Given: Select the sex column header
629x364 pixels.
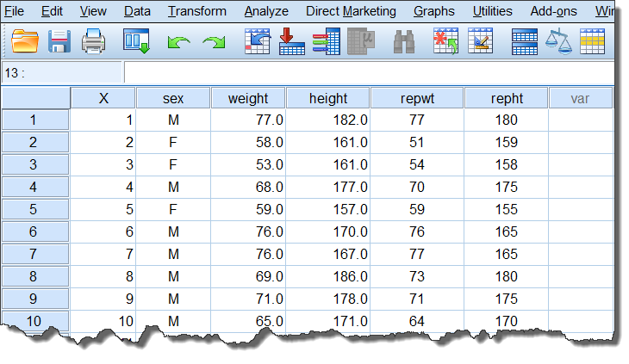Looking at the screenshot, I should coord(173,98).
